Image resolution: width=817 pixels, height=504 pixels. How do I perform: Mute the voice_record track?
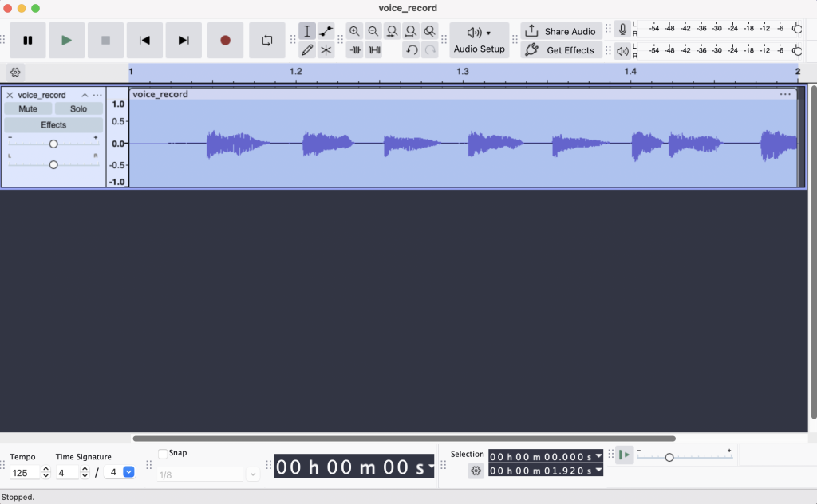pos(28,109)
